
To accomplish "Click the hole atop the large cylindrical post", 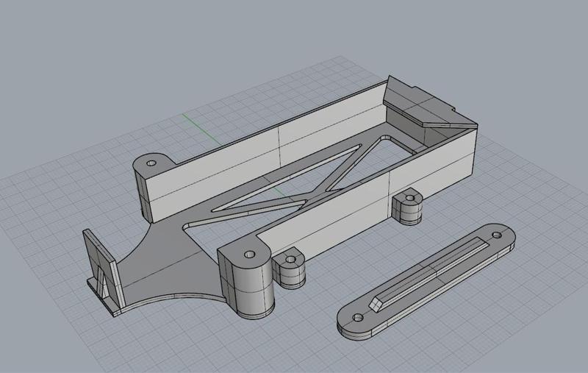I will pyautogui.click(x=249, y=255).
